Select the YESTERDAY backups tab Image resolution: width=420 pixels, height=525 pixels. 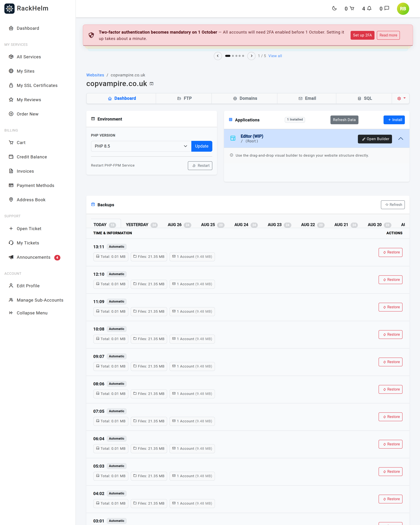point(141,225)
